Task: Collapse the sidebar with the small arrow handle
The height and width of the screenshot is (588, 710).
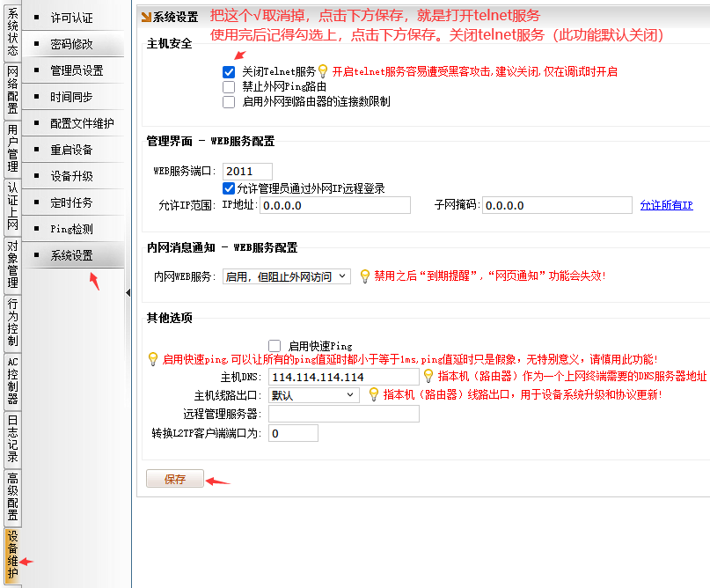Action: coord(128,292)
